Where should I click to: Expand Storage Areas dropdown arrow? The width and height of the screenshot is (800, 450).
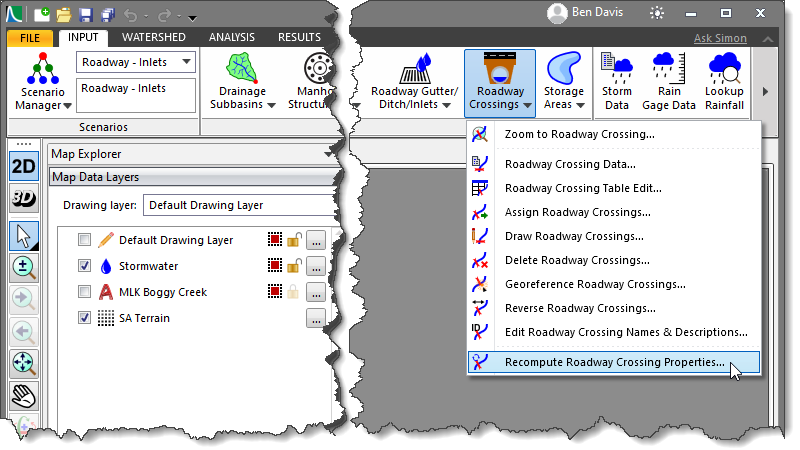(x=580, y=106)
